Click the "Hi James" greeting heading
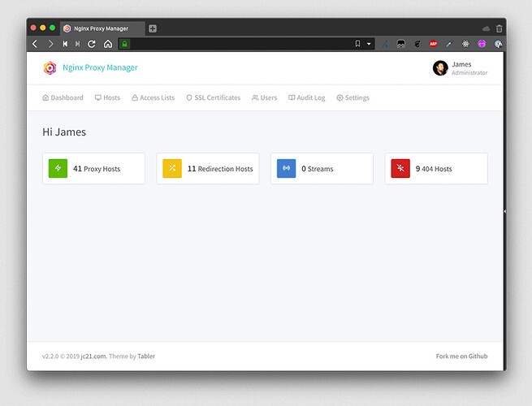 pos(64,132)
